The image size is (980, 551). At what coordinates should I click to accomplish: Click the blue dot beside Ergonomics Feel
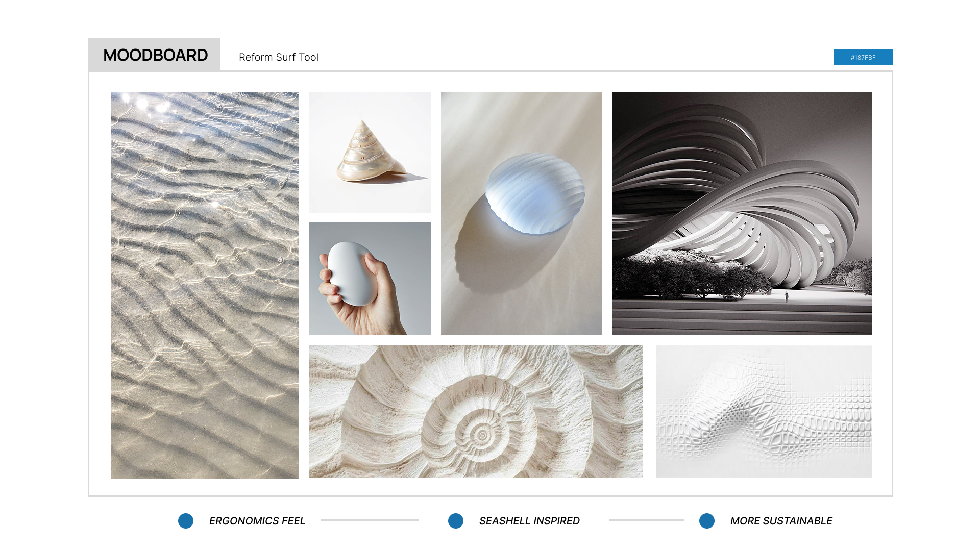pyautogui.click(x=186, y=521)
